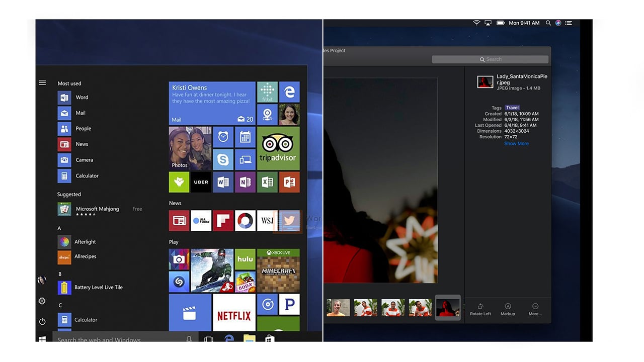The height and width of the screenshot is (362, 644).
Task: Open the Fitbit tile in Start menu
Action: [267, 92]
